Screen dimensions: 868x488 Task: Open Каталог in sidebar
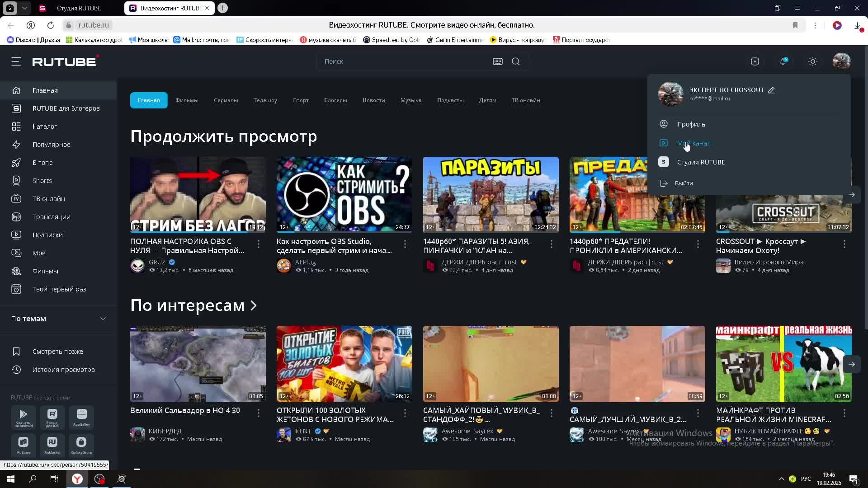pyautogui.click(x=58, y=127)
